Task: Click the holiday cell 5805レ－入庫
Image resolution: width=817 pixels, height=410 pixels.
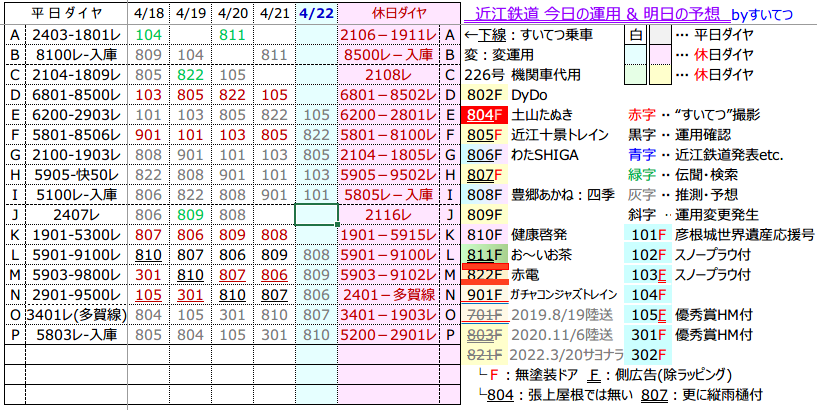Action: tap(389, 195)
